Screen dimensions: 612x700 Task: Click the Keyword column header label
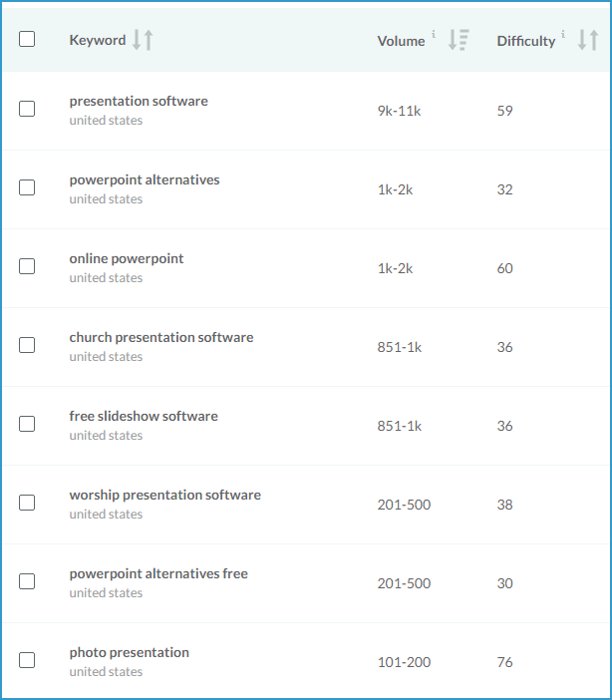point(98,40)
